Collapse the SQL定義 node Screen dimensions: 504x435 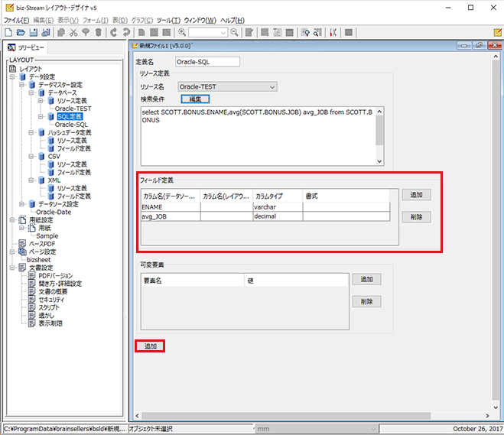41,117
